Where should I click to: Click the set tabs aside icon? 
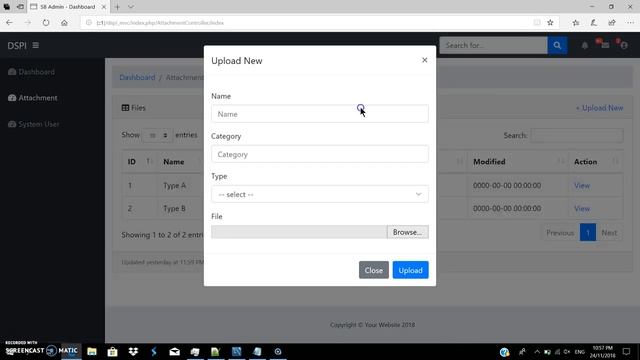20,7
